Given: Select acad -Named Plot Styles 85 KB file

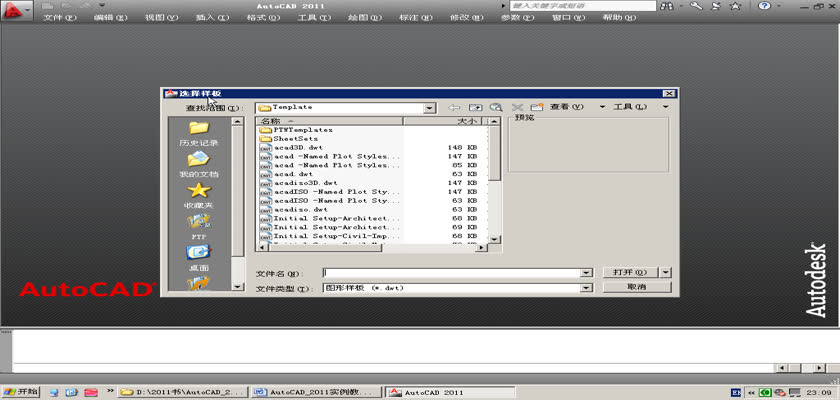Looking at the screenshot, I should click(x=330, y=165).
